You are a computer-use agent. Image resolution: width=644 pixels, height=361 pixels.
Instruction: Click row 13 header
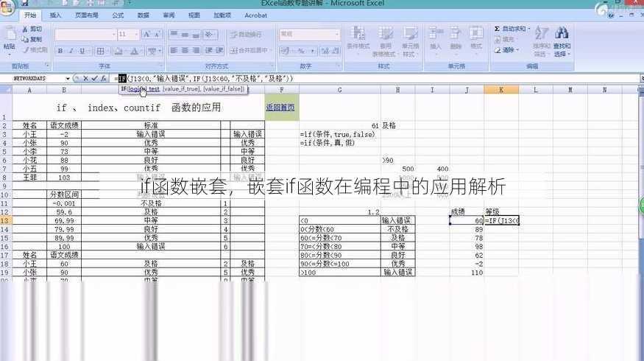tap(5, 221)
